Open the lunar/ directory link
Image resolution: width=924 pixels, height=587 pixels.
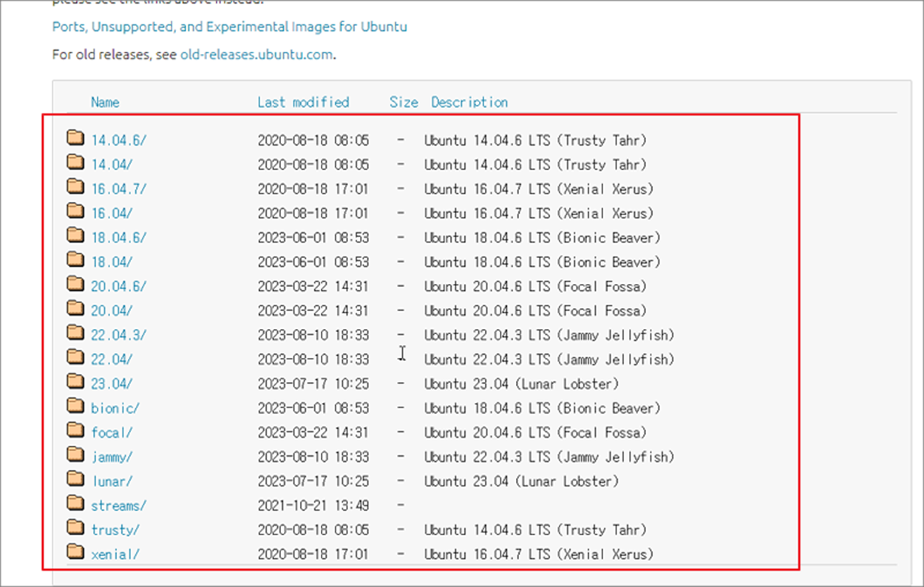click(x=112, y=481)
